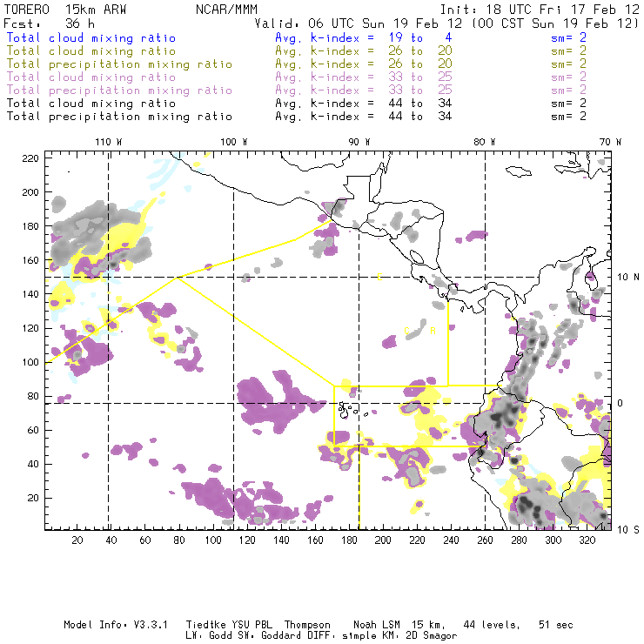Click the "240" tick on the horizontal axis
This screenshot has width=644, height=644.
(x=451, y=540)
